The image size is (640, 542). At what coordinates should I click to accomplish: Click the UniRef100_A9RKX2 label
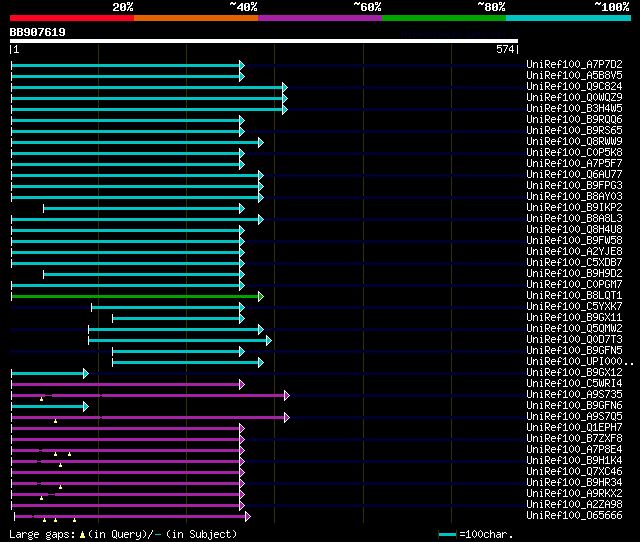[x=574, y=494]
